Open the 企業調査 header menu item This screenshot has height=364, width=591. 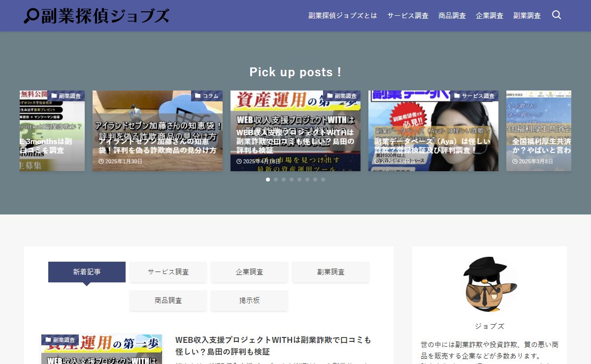pyautogui.click(x=490, y=16)
